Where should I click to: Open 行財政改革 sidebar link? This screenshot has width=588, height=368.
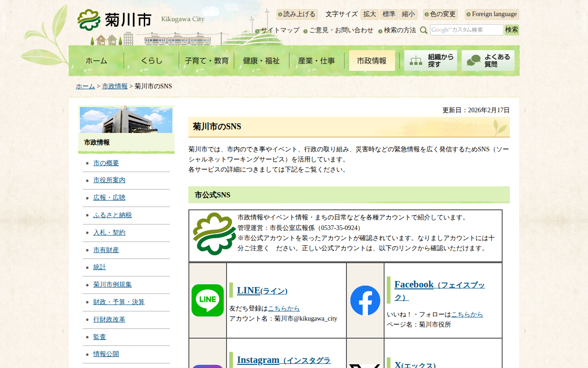click(x=109, y=320)
